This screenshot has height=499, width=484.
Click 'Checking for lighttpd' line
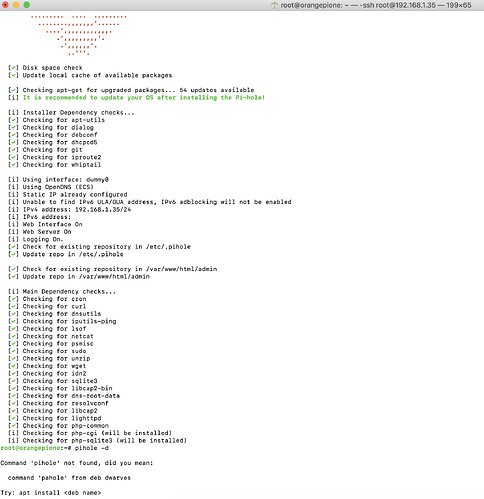pyautogui.click(x=55, y=418)
